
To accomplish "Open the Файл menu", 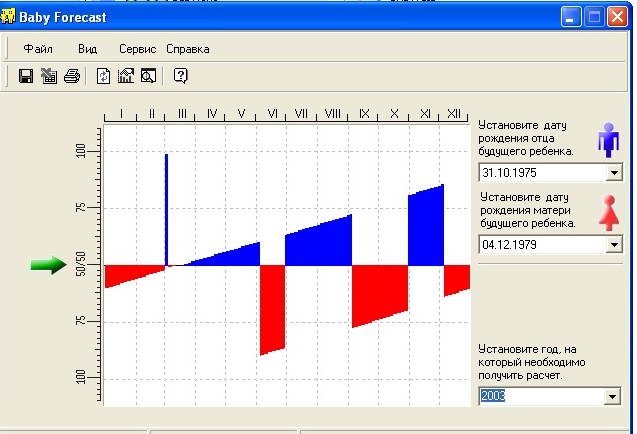I will tap(38, 49).
